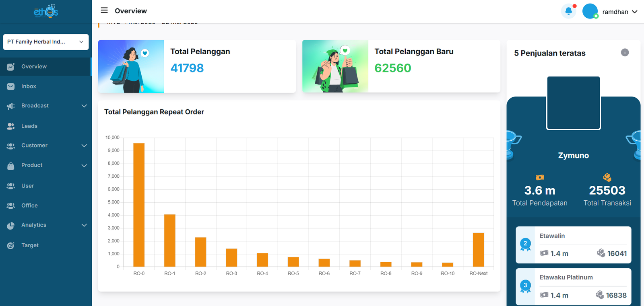The height and width of the screenshot is (306, 644).
Task: Click the Office sidebar icon
Action: coord(11,206)
